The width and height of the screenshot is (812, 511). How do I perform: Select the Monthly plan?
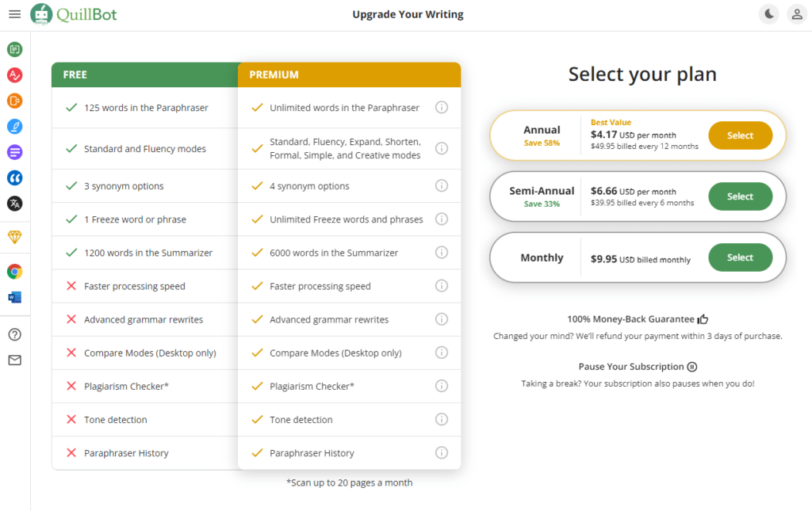pyautogui.click(x=740, y=257)
